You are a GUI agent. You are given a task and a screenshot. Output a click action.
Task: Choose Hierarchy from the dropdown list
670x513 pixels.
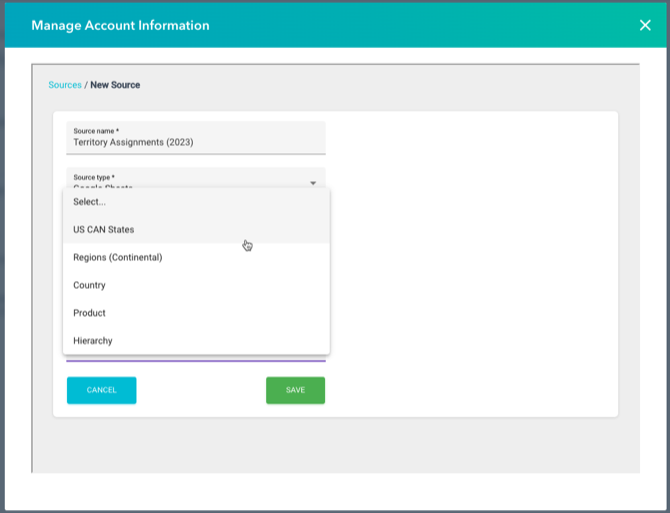(x=196, y=341)
